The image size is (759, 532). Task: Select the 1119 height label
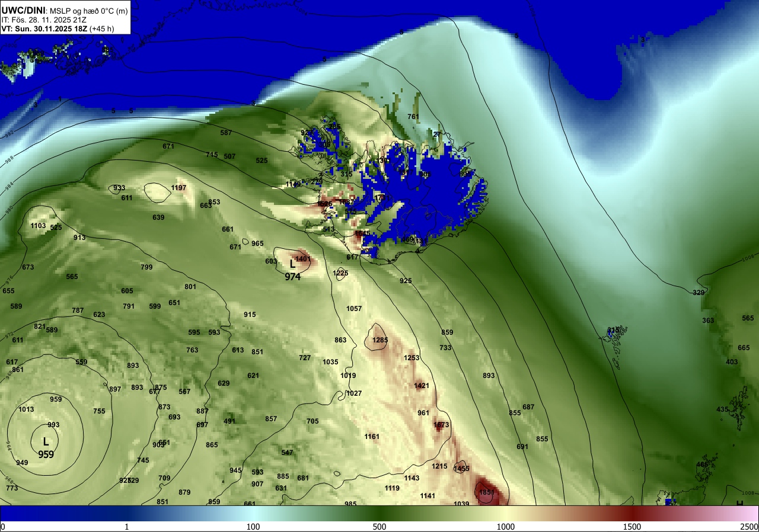click(x=392, y=488)
